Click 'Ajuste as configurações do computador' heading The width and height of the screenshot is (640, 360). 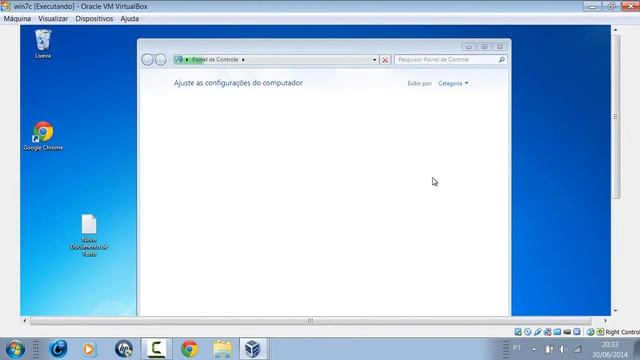(x=238, y=83)
